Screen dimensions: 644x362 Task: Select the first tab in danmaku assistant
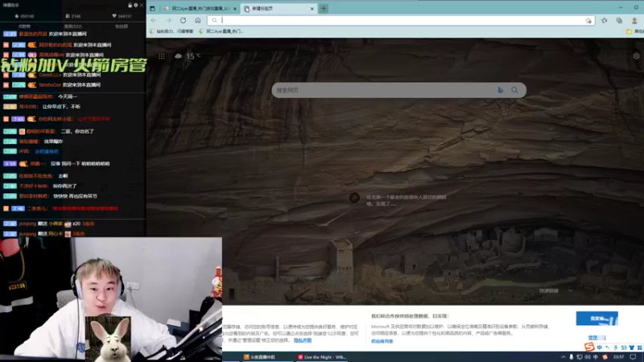click(24, 27)
